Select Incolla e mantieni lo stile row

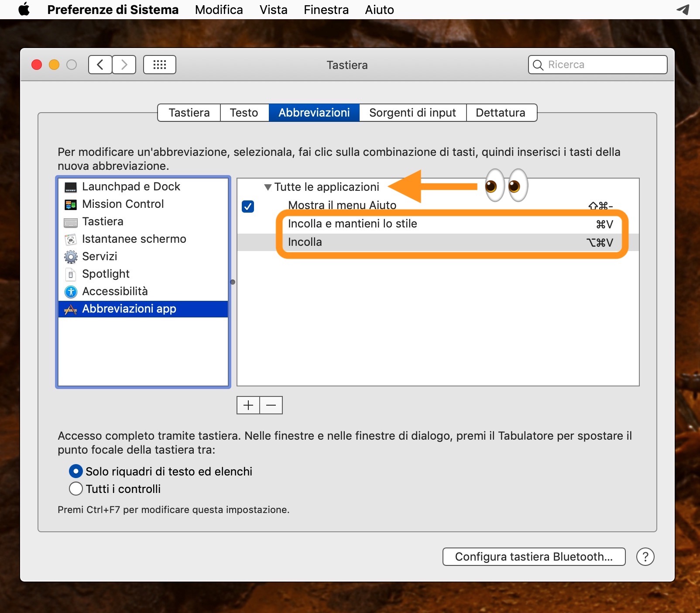point(438,224)
